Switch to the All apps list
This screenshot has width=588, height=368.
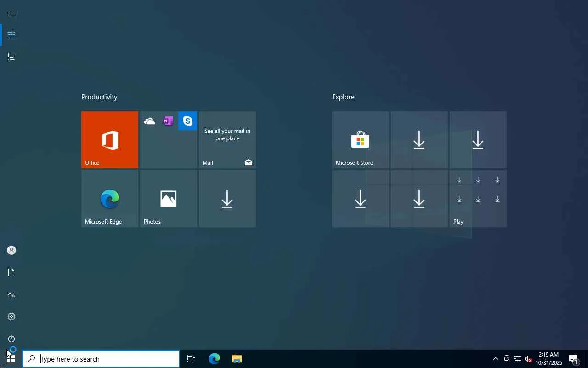point(11,57)
